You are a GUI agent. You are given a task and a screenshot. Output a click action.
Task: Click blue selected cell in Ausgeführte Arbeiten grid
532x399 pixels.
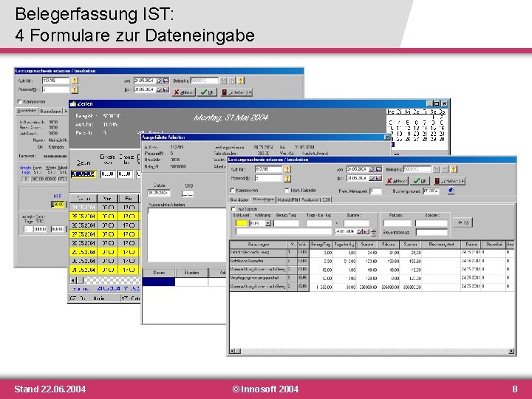[x=158, y=282]
